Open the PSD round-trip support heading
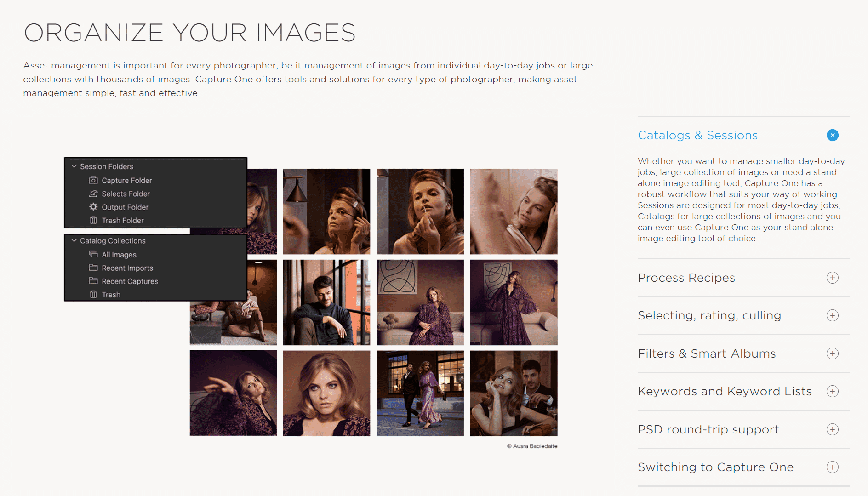The height and width of the screenshot is (496, 868). 708,429
